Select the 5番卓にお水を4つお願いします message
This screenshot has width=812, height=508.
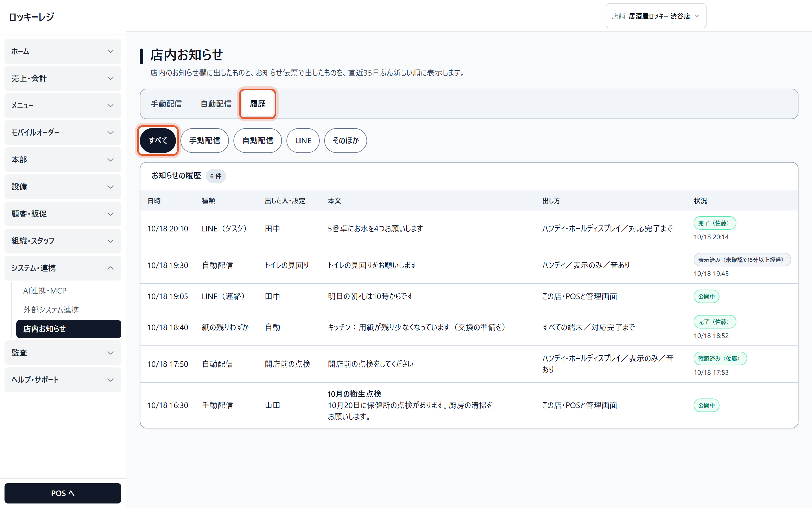pos(375,229)
